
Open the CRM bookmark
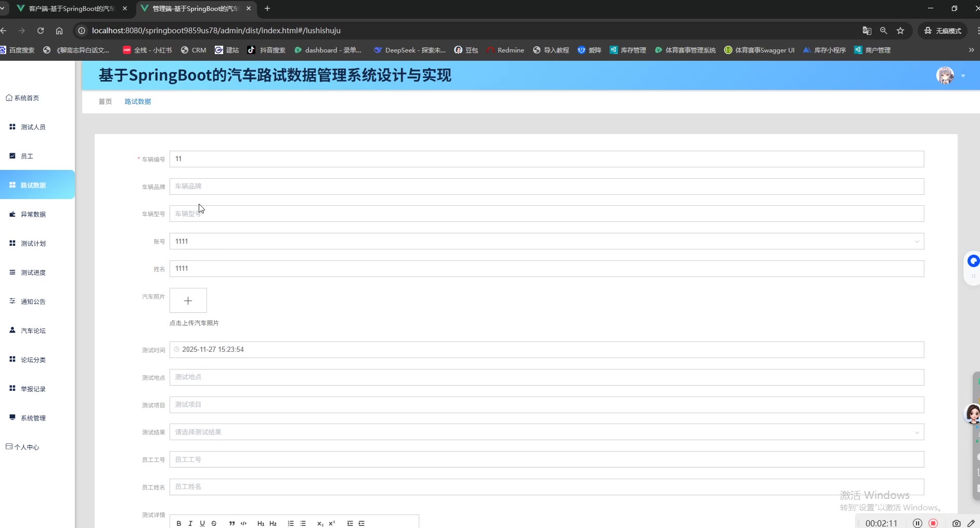(194, 50)
